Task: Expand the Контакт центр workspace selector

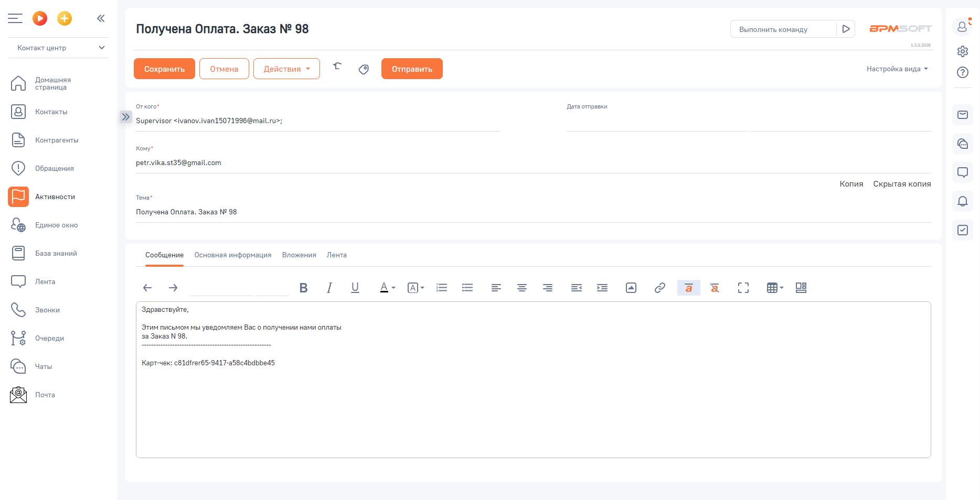Action: tap(61, 48)
